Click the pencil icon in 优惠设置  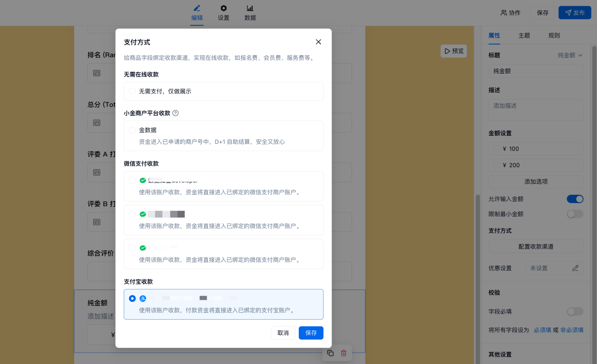click(575, 268)
